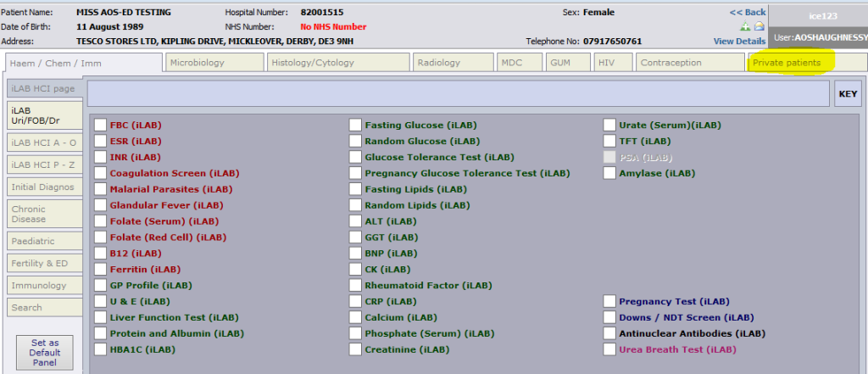
Task: Tick the Calcium (iLAB) checkbox
Action: click(355, 317)
